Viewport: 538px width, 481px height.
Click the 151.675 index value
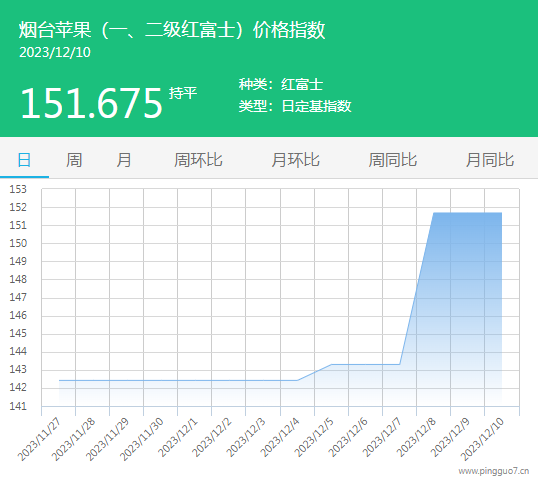[91, 103]
